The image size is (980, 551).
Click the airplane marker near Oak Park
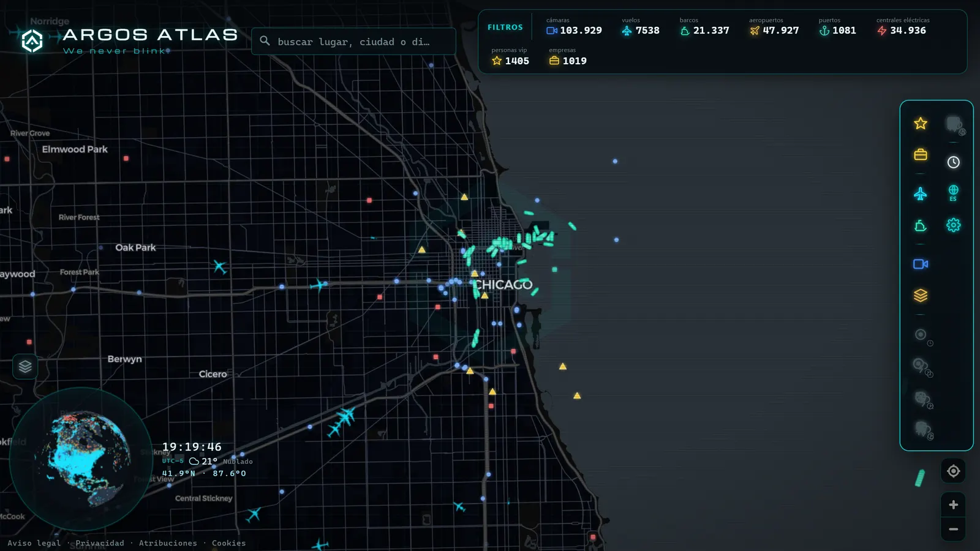pos(220,266)
